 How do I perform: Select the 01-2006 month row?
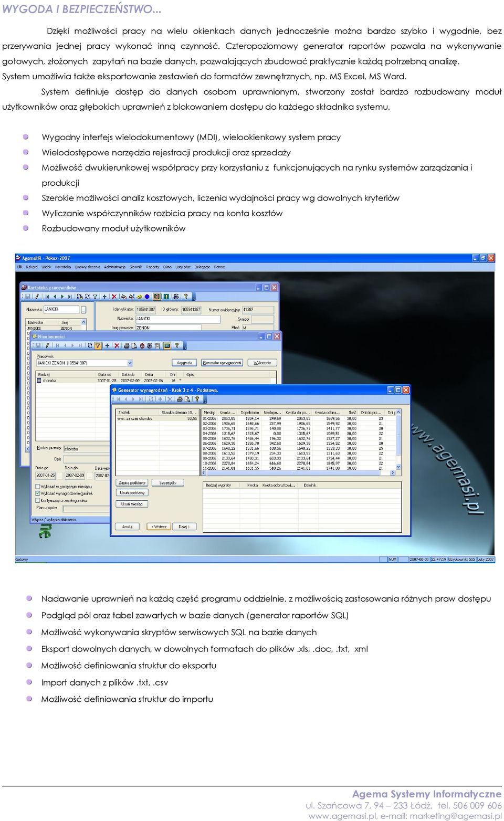pyautogui.click(x=299, y=419)
